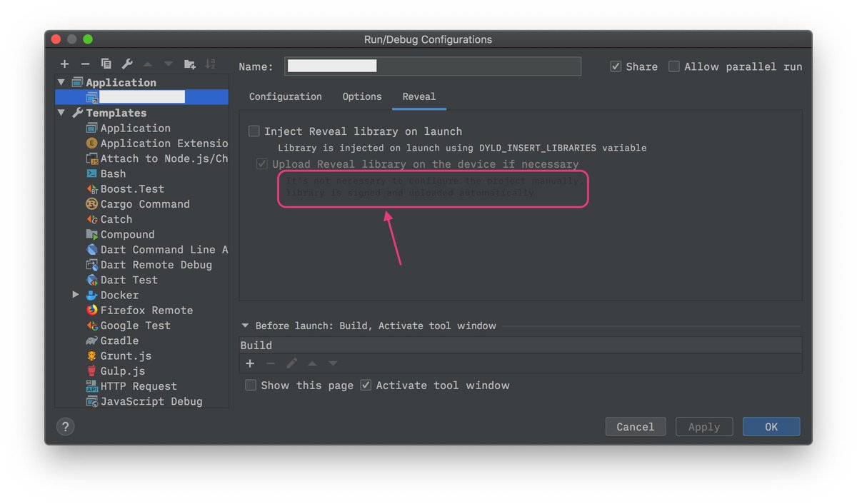Toggle the Share checkbox

pyautogui.click(x=616, y=66)
